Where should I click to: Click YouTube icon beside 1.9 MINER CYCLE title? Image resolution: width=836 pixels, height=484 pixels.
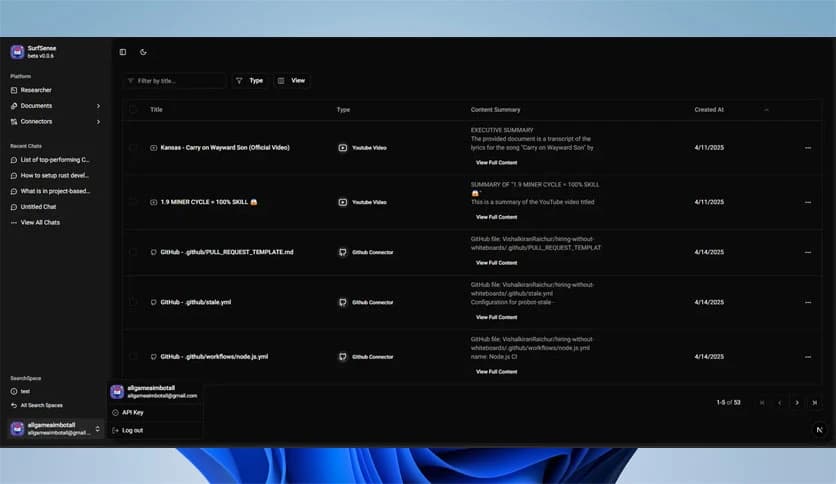154,202
